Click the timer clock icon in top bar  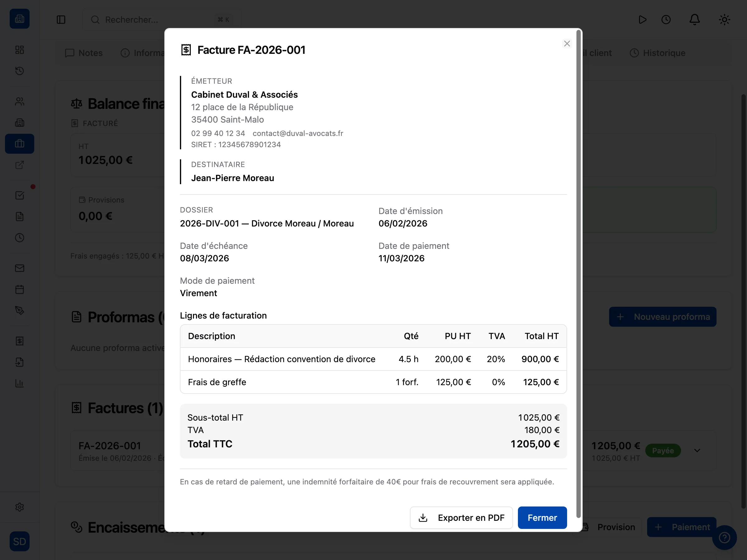click(x=666, y=20)
